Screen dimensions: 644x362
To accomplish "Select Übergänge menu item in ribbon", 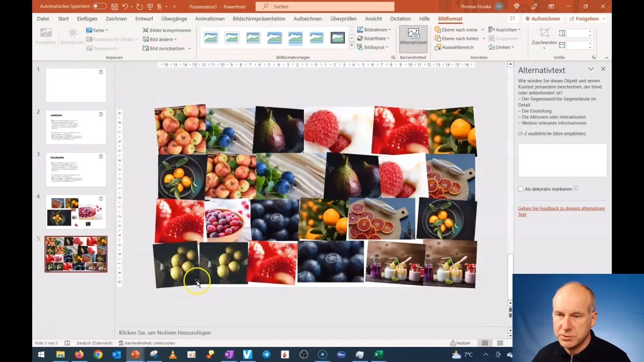I will click(174, 18).
